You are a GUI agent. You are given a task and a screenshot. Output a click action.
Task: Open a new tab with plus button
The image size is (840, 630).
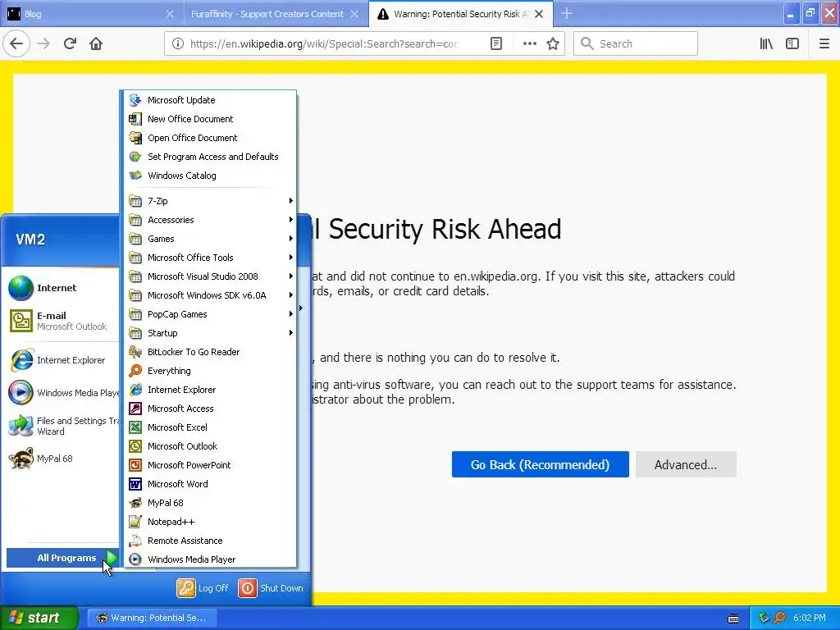[x=567, y=14]
